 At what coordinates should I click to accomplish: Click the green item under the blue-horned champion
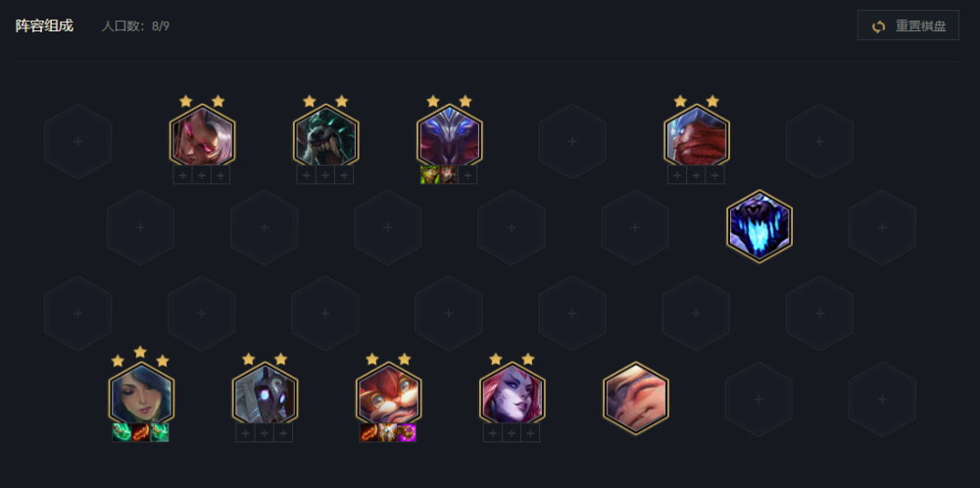click(x=429, y=175)
